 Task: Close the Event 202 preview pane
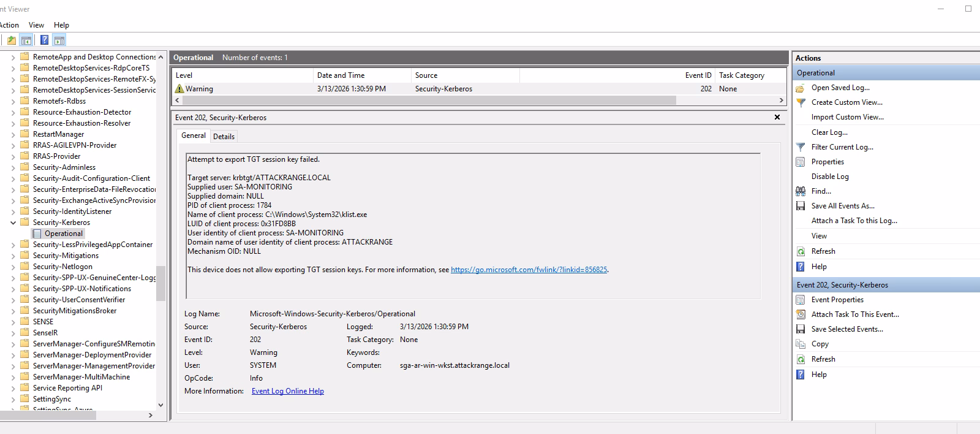[777, 117]
